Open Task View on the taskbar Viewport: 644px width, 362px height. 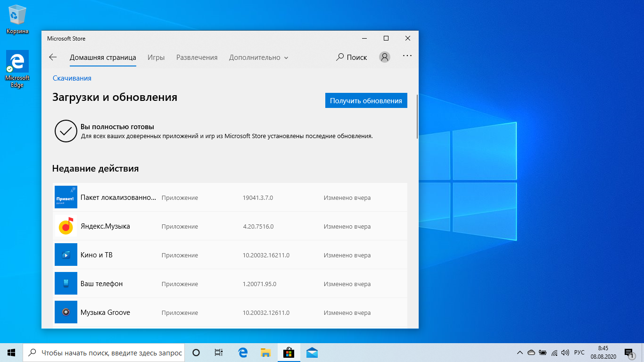pyautogui.click(x=219, y=352)
